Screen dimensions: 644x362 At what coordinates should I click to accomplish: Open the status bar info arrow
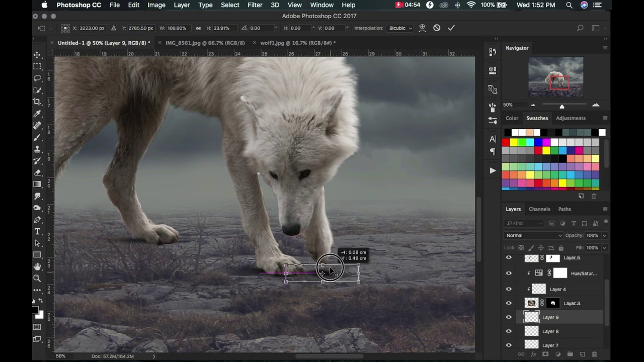[154, 356]
